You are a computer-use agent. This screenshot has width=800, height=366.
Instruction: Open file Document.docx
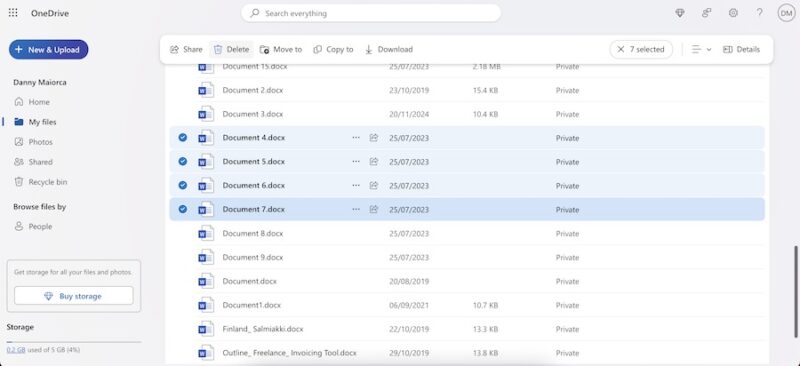point(249,281)
